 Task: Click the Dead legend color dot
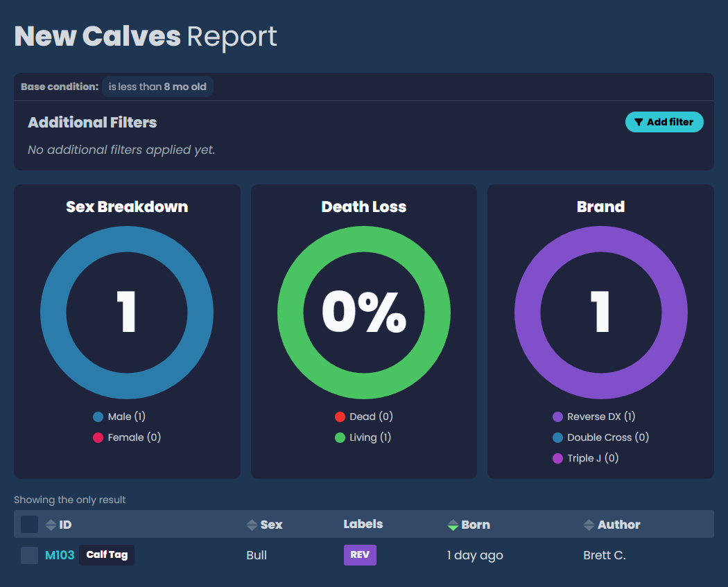(340, 417)
